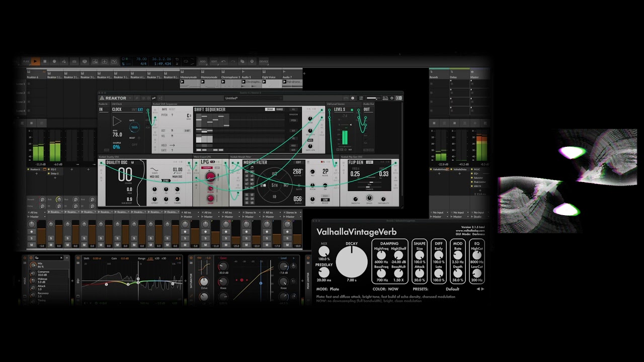The height and width of the screenshot is (362, 644).
Task: Click the Valhalla MIX knob
Action: point(324,251)
